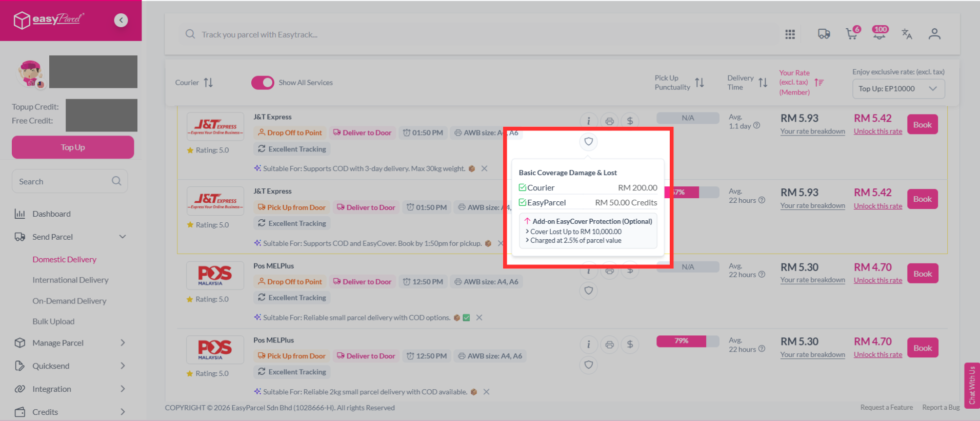Click the 79% punctuality bar

click(688, 341)
